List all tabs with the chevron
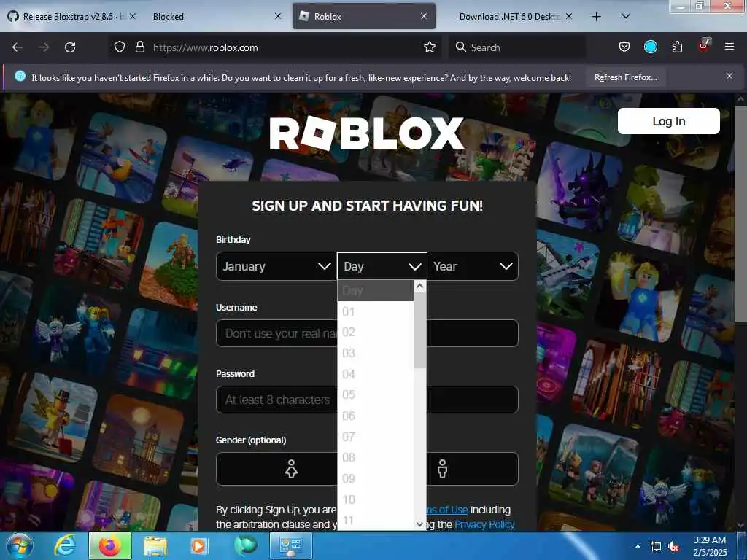The height and width of the screenshot is (560, 747). pyautogui.click(x=626, y=16)
